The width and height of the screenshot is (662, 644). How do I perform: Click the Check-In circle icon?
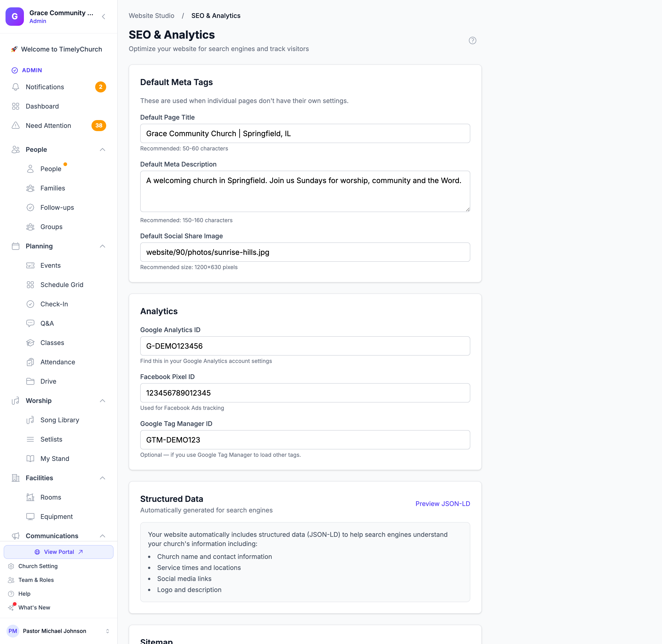[30, 304]
